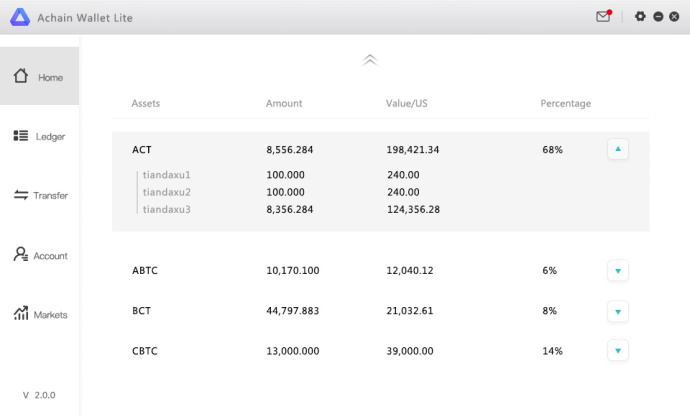This screenshot has height=417, width=690.
Task: Click the Account person icon
Action: (21, 255)
